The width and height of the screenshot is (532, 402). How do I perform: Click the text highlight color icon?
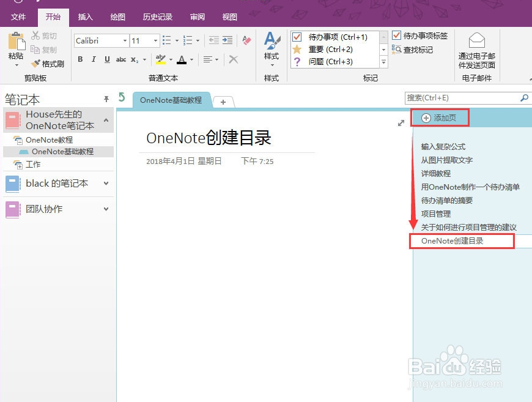click(x=161, y=59)
